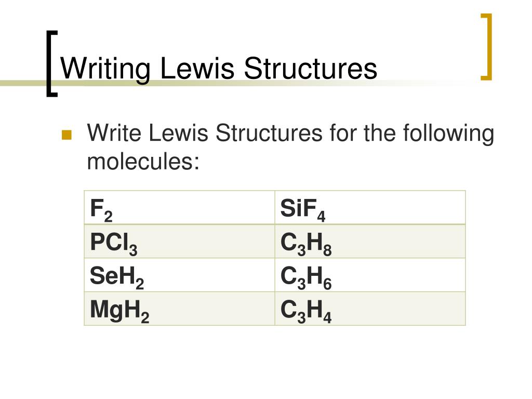
Task: Select the SiF4 table cell
Action: (370, 208)
